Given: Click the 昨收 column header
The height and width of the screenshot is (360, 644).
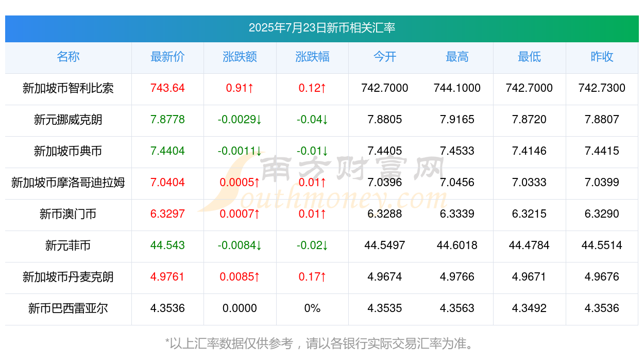Looking at the screenshot, I should pos(602,57).
